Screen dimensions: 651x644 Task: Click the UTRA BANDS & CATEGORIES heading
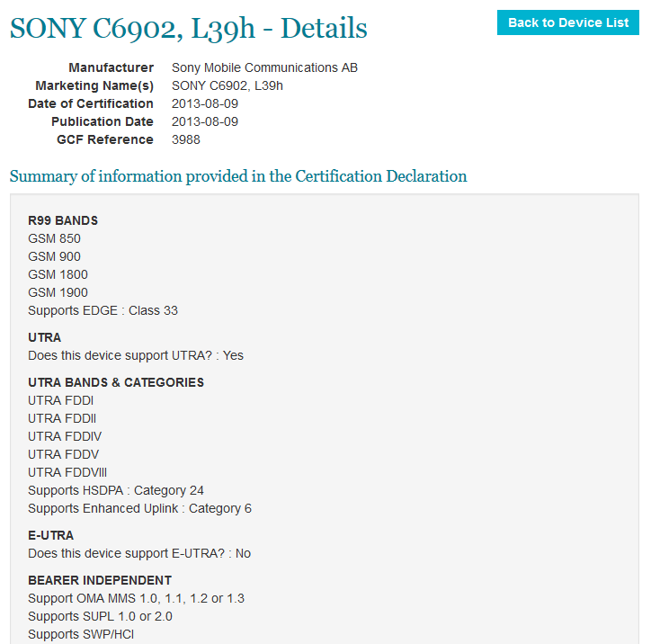click(x=116, y=382)
